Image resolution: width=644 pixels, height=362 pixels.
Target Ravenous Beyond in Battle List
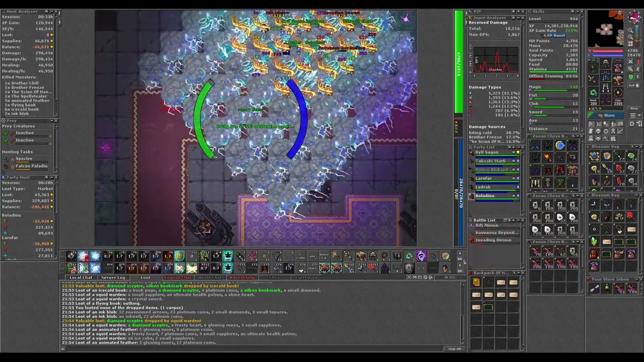494,233
